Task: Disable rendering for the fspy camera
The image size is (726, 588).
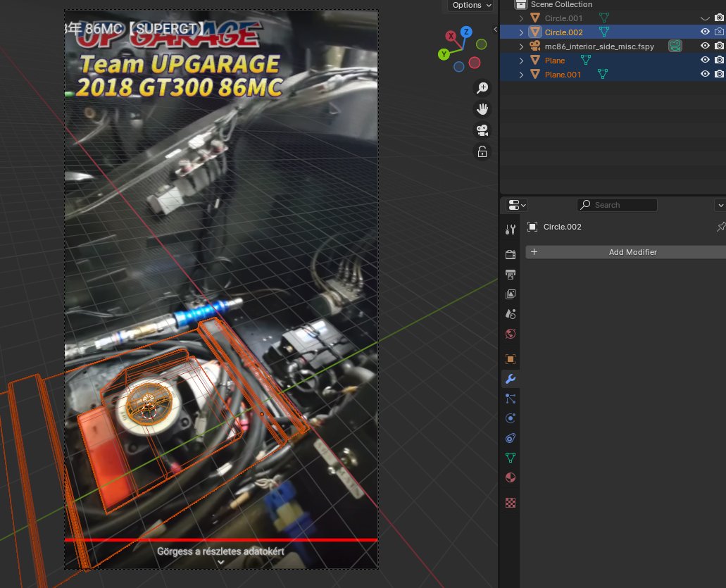Action: [719, 45]
